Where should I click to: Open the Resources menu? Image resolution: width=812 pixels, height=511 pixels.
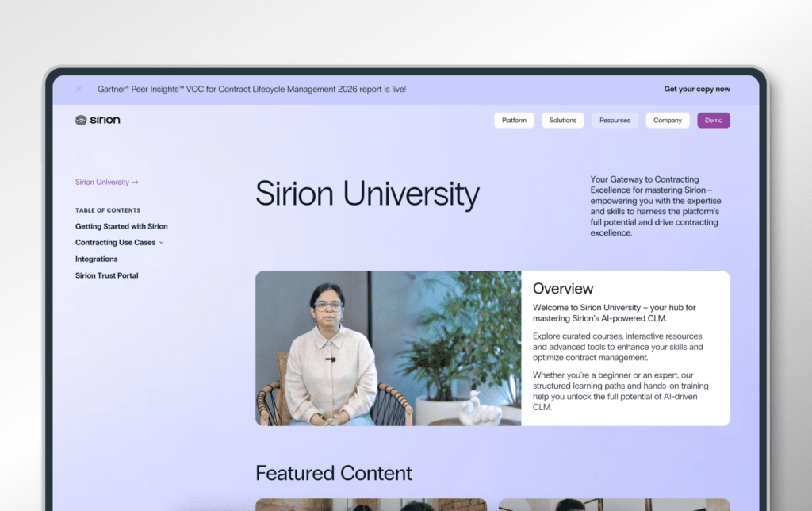point(615,121)
